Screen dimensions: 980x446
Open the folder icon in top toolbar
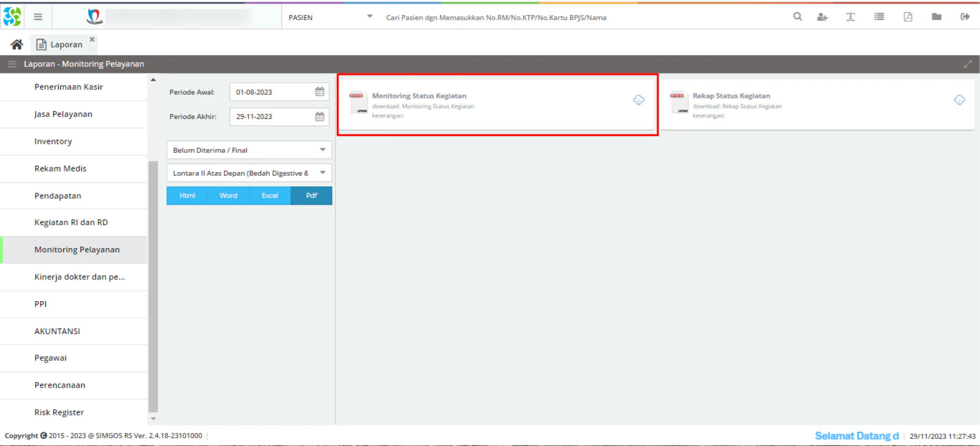(936, 17)
